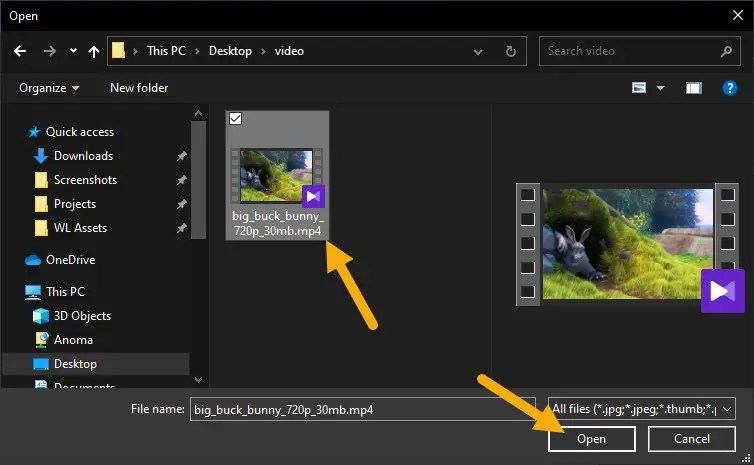Open the WL Assets folder in sidebar
Viewport: 754px width, 465px height.
[x=80, y=228]
